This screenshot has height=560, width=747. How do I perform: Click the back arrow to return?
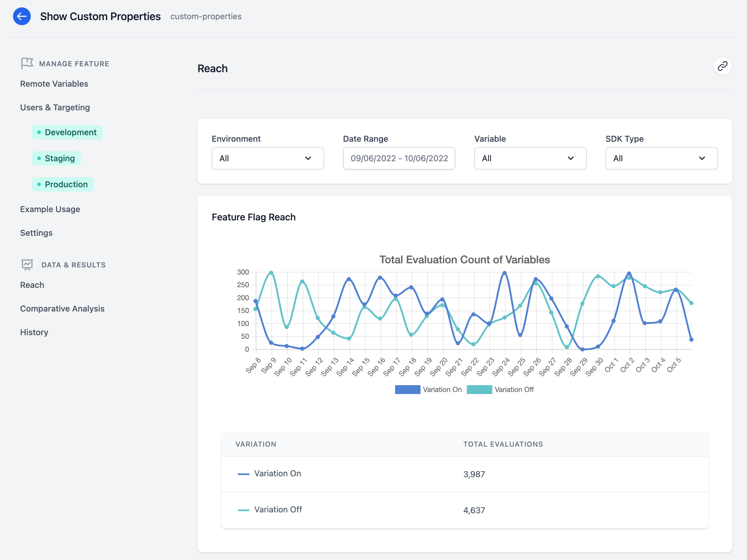pyautogui.click(x=22, y=16)
